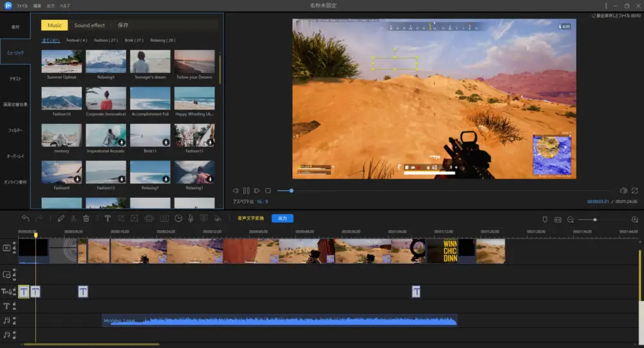The image size is (644, 348).
Task: Step forward one frame in preview
Action: [x=257, y=191]
